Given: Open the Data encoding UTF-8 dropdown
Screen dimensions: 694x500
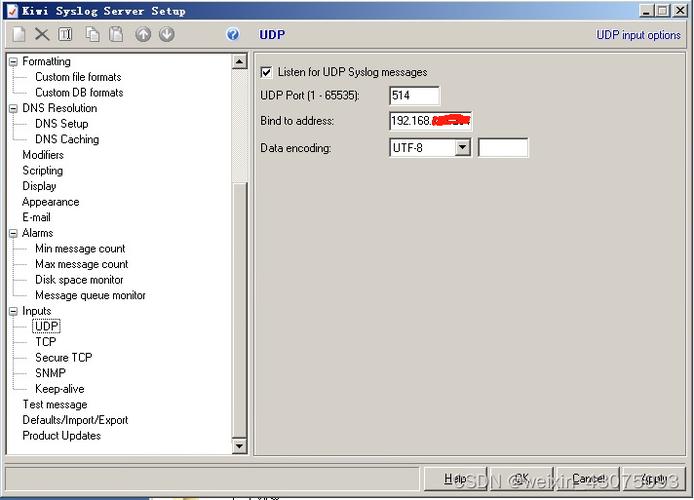Looking at the screenshot, I should pos(463,147).
